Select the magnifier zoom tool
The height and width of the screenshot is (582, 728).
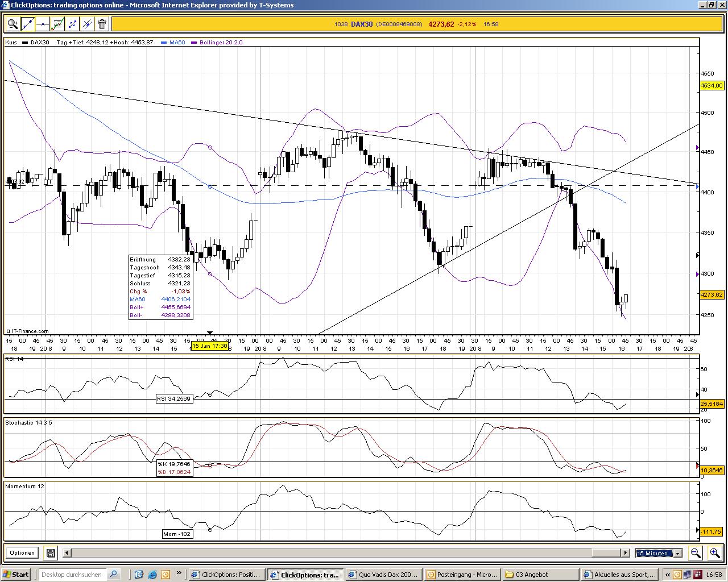pos(13,24)
